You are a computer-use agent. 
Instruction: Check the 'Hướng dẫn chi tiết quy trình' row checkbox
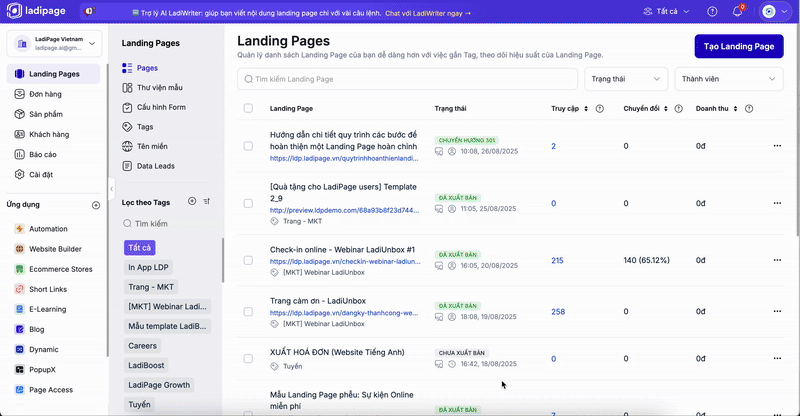coord(248,146)
